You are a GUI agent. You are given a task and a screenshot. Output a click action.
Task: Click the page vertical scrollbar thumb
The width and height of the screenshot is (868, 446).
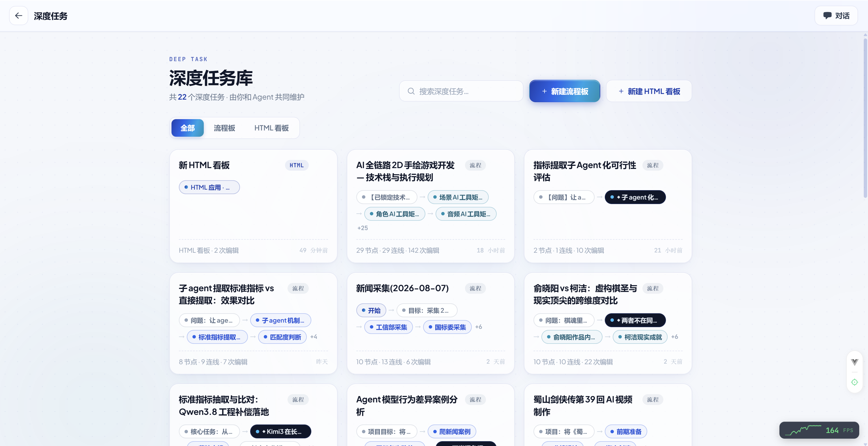[x=865, y=118]
